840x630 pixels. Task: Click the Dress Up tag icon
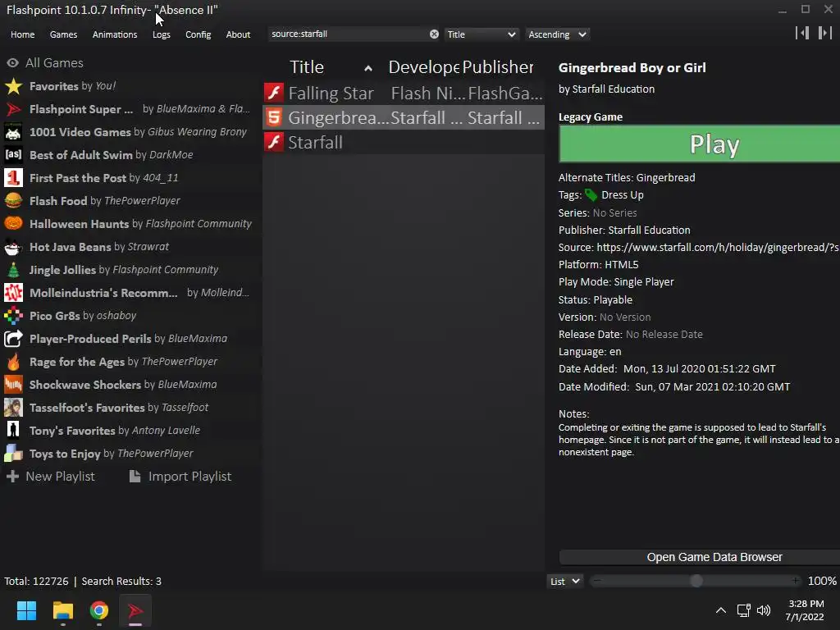pyautogui.click(x=591, y=195)
